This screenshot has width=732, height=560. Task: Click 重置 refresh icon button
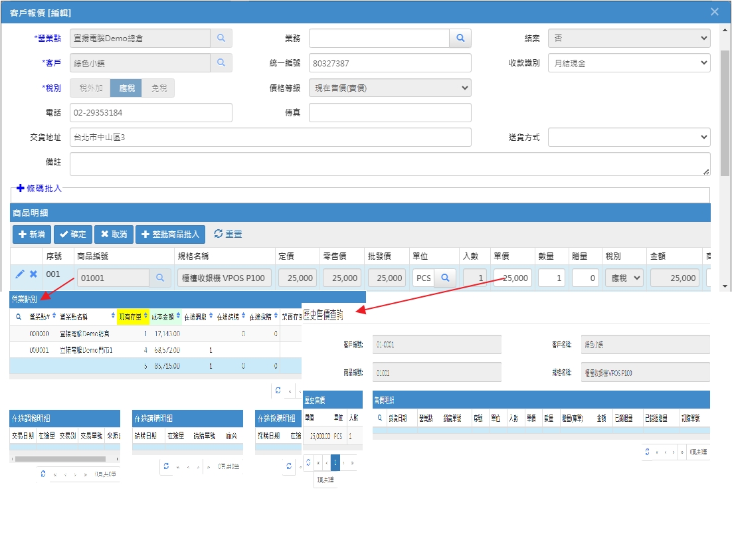coord(228,234)
